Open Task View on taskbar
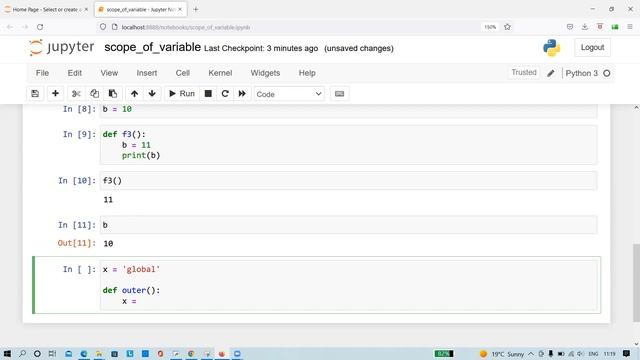 click(52, 353)
